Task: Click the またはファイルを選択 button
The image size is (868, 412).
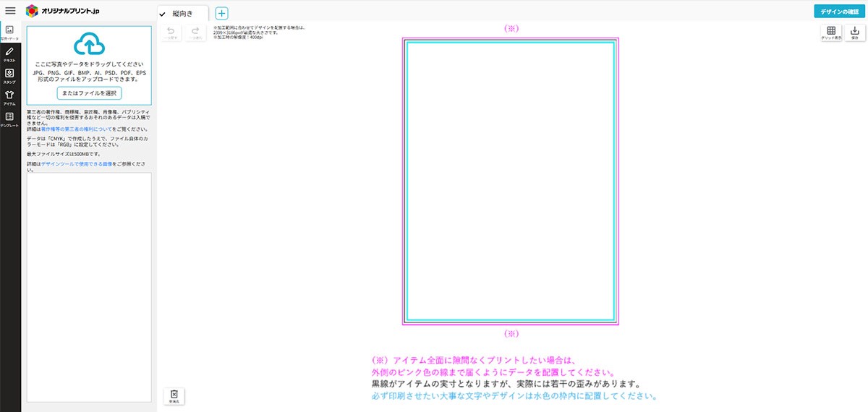Action: pyautogui.click(x=88, y=93)
